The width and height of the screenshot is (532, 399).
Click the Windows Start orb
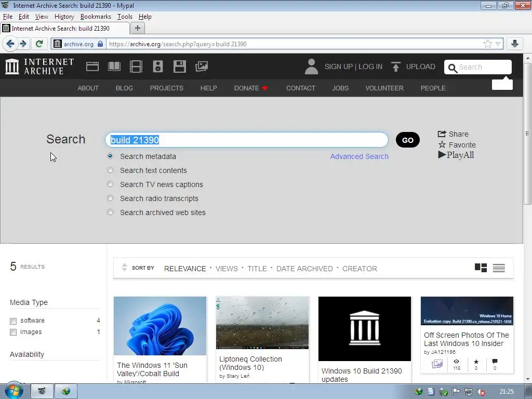pyautogui.click(x=14, y=391)
